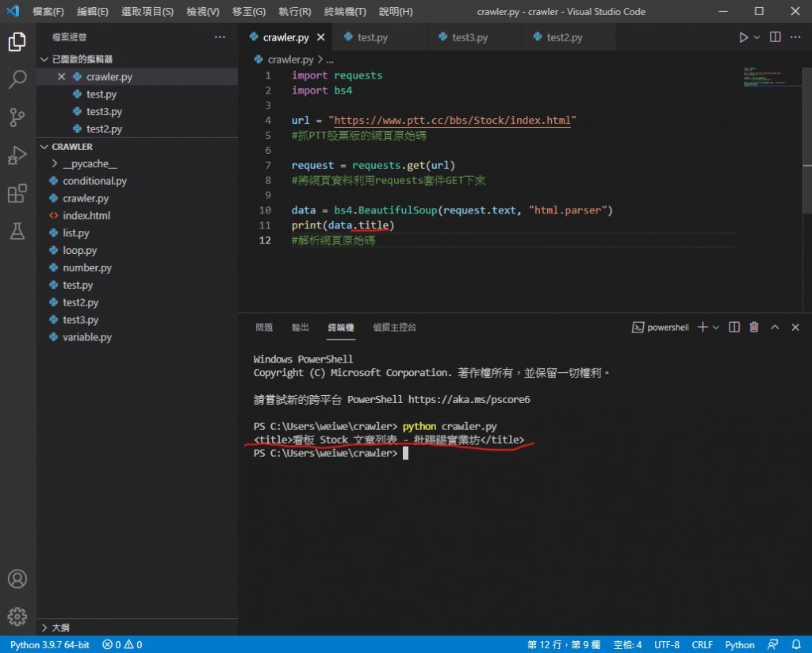
Task: Change CRLF end of line sequence
Action: pyautogui.click(x=703, y=644)
